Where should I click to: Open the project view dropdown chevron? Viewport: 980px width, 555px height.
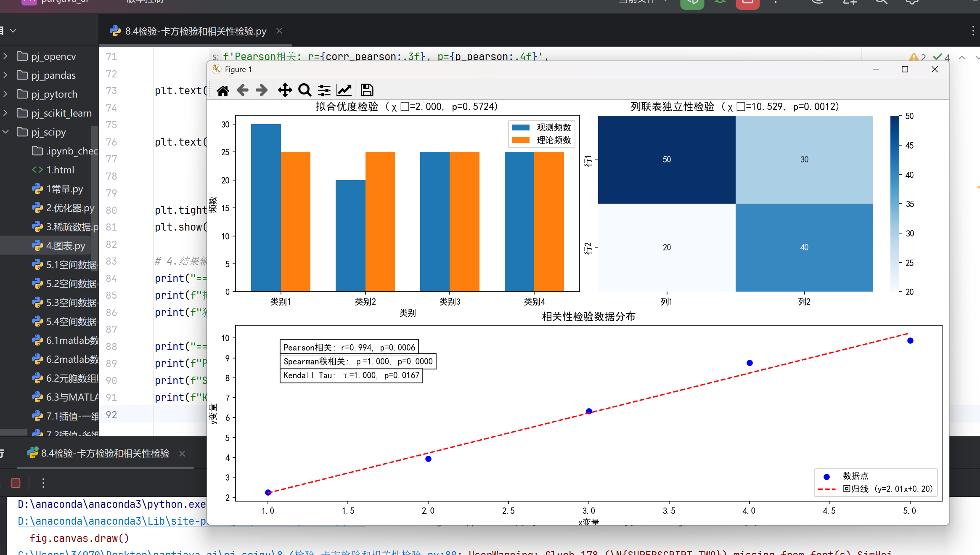pyautogui.click(x=13, y=31)
